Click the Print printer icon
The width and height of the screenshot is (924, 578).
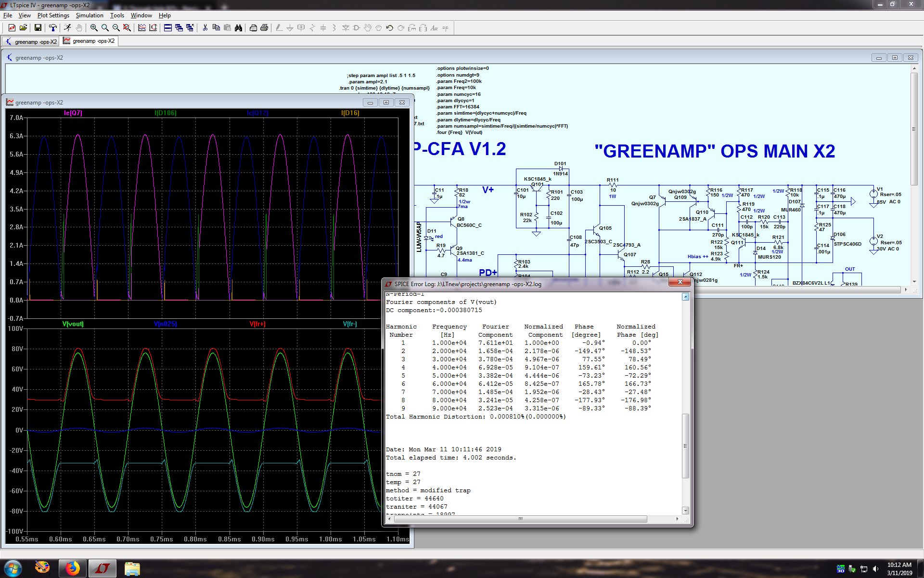click(x=264, y=28)
